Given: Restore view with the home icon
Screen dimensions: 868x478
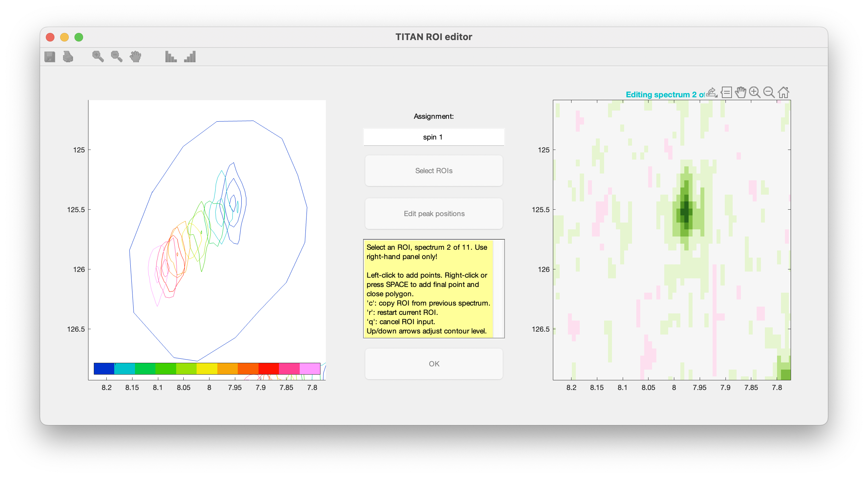Looking at the screenshot, I should (x=783, y=92).
